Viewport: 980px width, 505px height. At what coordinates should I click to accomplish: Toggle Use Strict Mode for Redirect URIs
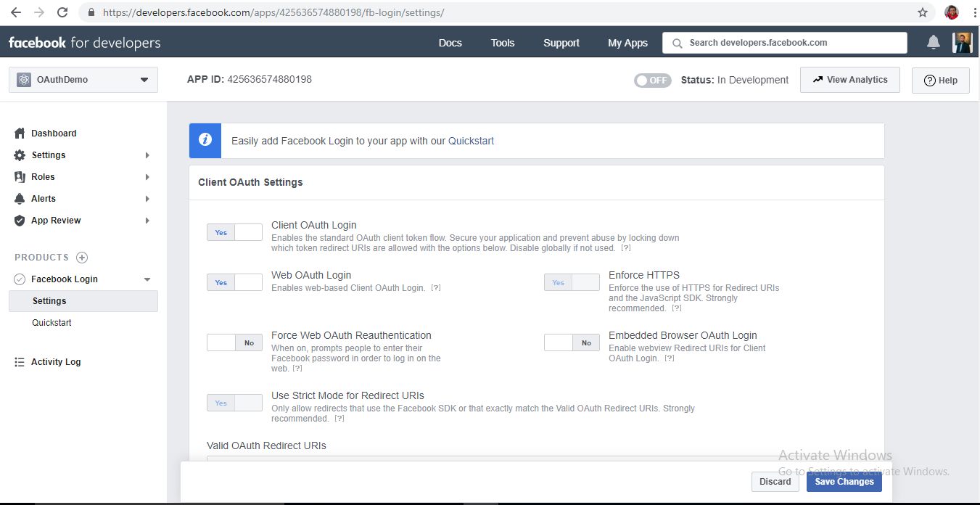coord(234,403)
